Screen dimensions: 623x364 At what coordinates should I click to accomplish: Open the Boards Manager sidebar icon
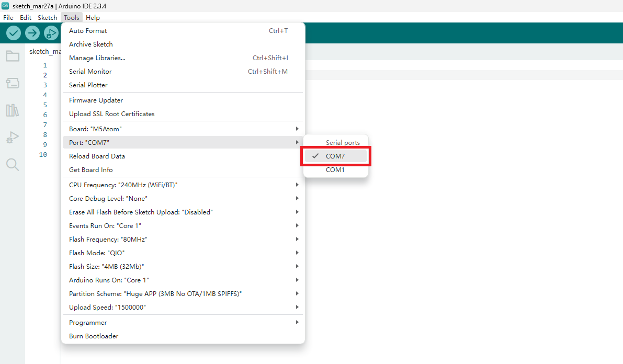[x=13, y=83]
